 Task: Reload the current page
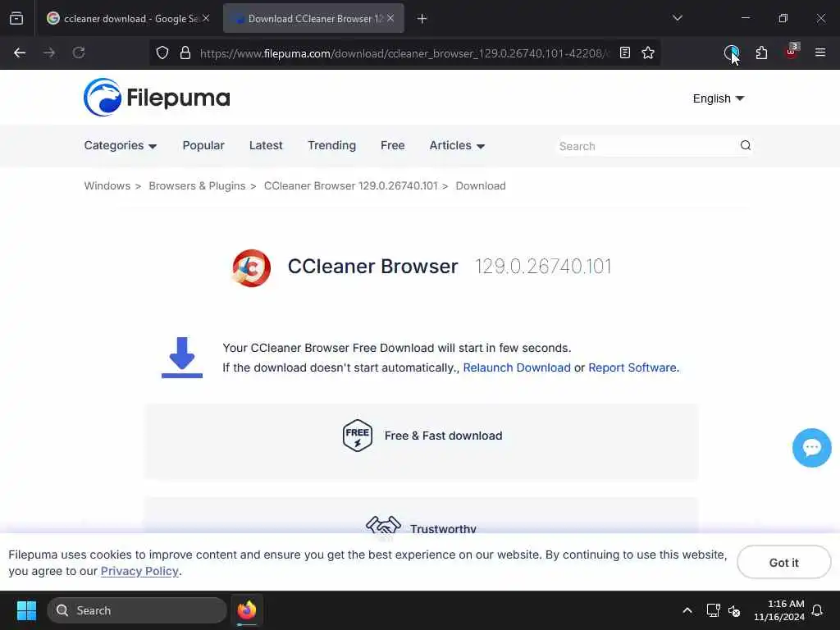[x=79, y=52]
